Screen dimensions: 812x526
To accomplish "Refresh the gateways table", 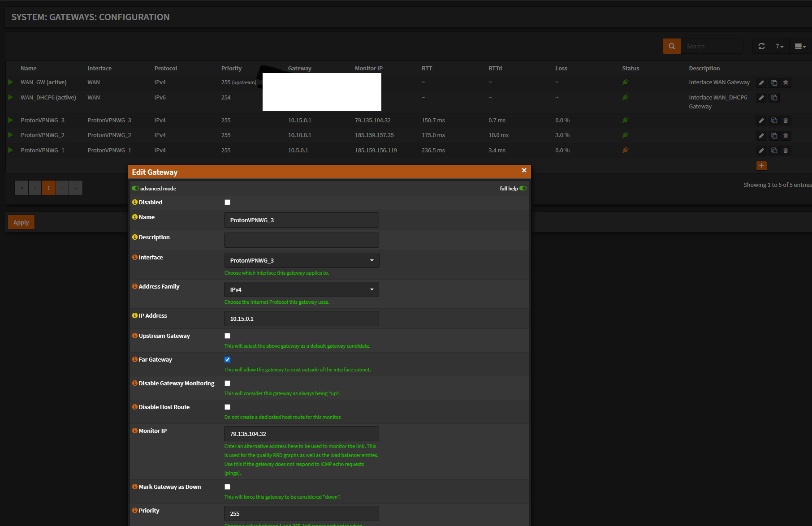I will click(x=761, y=46).
